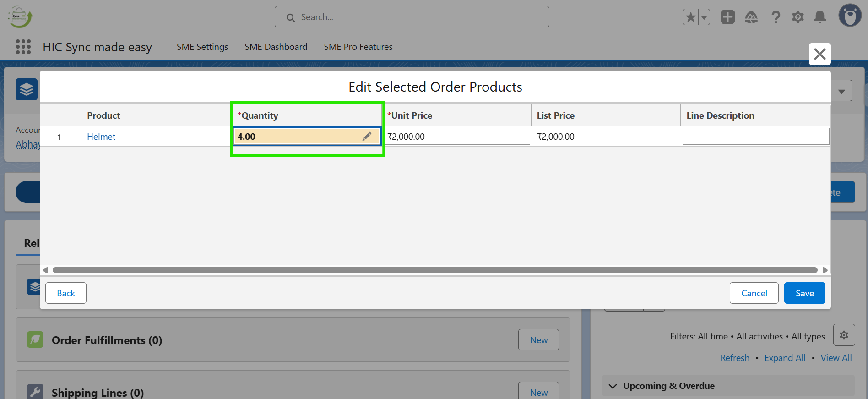Edit Quantity cell pencil icon
The width and height of the screenshot is (868, 399).
pos(367,137)
